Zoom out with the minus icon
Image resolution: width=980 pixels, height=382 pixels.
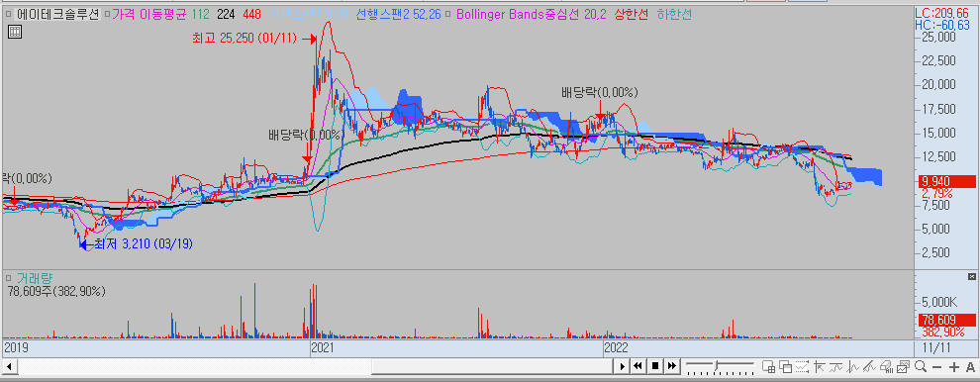click(936, 367)
